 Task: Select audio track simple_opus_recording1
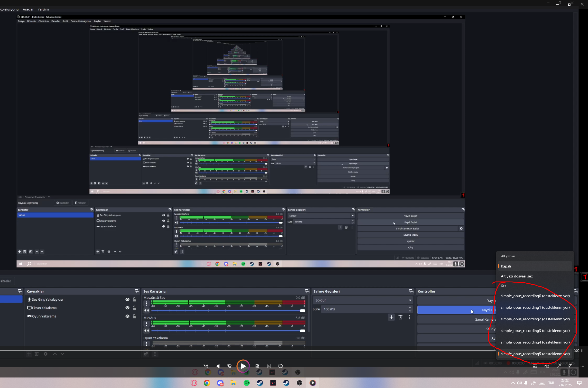click(x=535, y=307)
